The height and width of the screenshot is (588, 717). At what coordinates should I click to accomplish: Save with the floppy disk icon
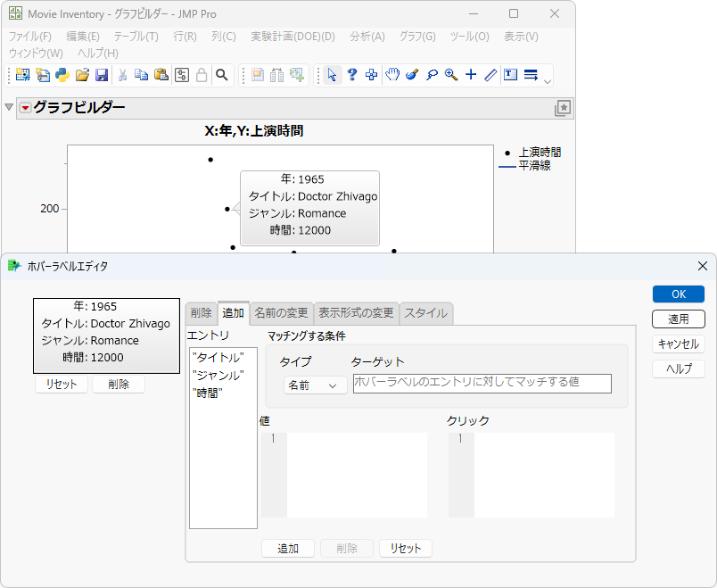tap(102, 75)
